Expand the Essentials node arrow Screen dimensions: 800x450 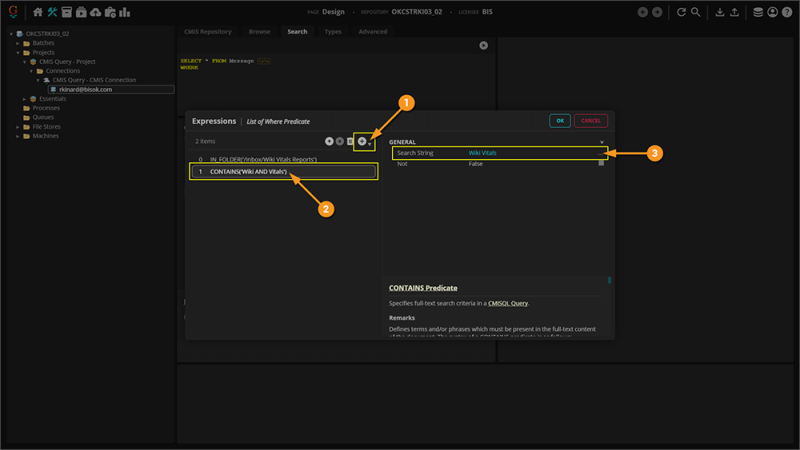tap(24, 99)
